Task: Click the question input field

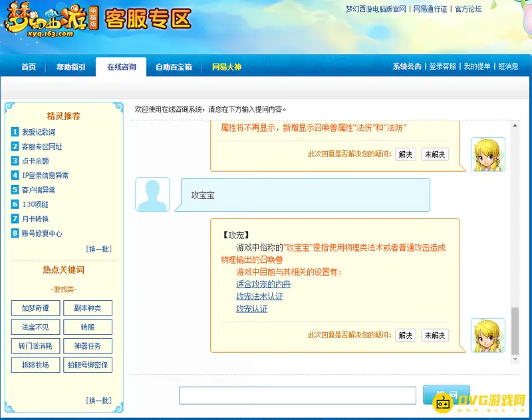Action: coord(297,395)
